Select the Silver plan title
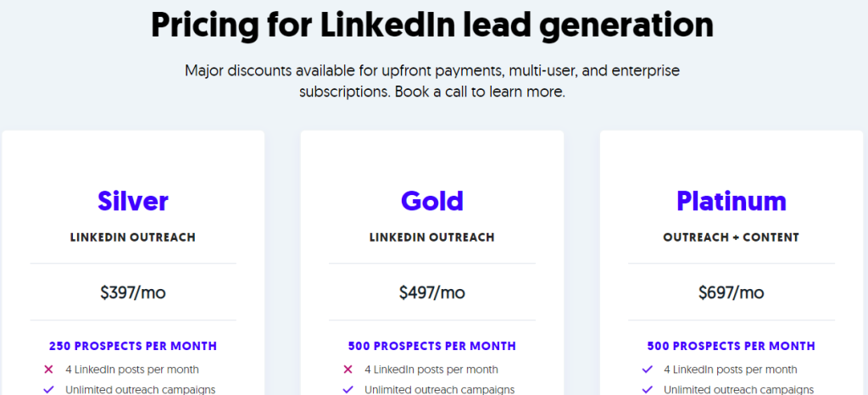This screenshot has width=868, height=395. point(133,201)
